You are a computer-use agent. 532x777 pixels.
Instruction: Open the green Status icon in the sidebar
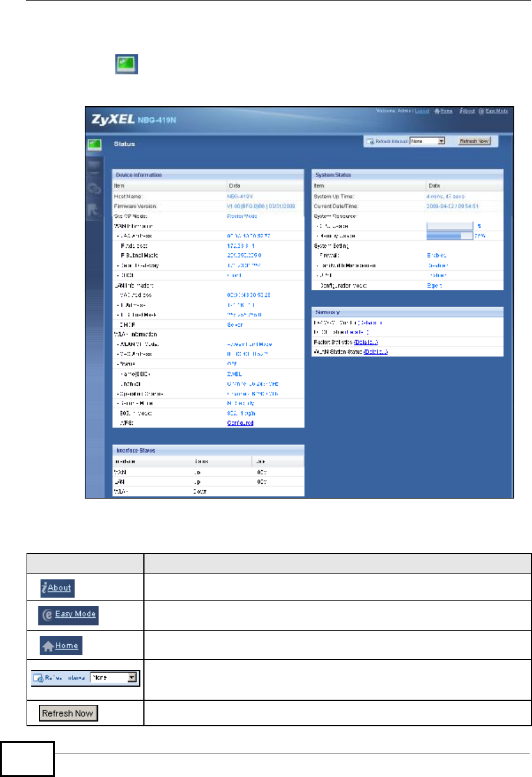click(x=96, y=144)
